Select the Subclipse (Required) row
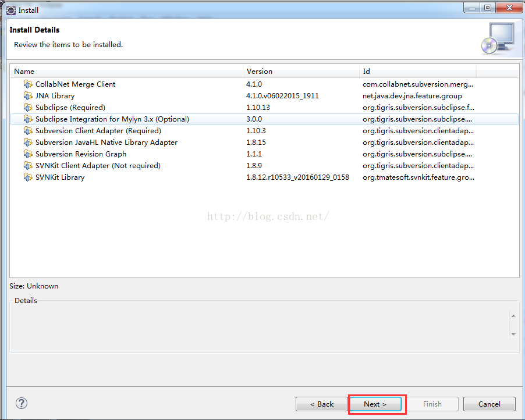Viewport: 525px width, 420px height. [x=264, y=108]
